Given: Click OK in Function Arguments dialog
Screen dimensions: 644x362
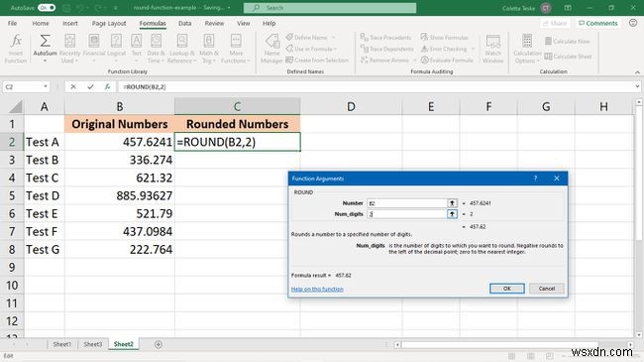Looking at the screenshot, I should point(507,289).
